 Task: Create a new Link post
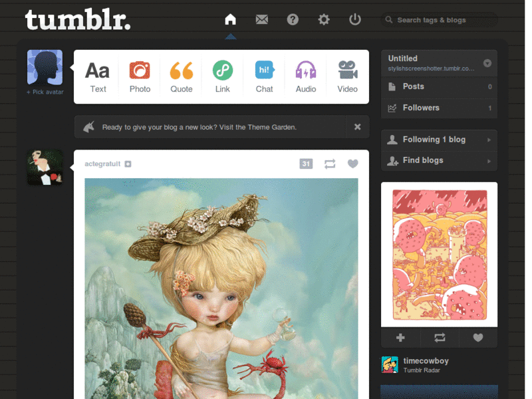click(223, 77)
